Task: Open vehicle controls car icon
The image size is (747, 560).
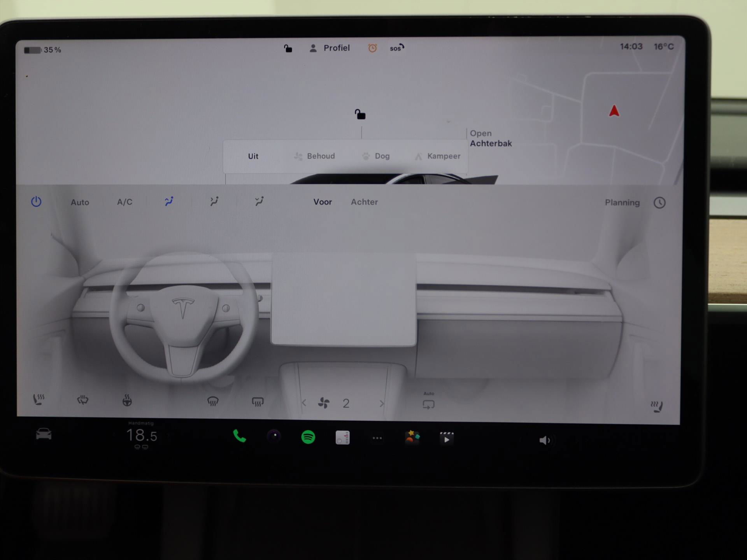Action: pos(44,434)
